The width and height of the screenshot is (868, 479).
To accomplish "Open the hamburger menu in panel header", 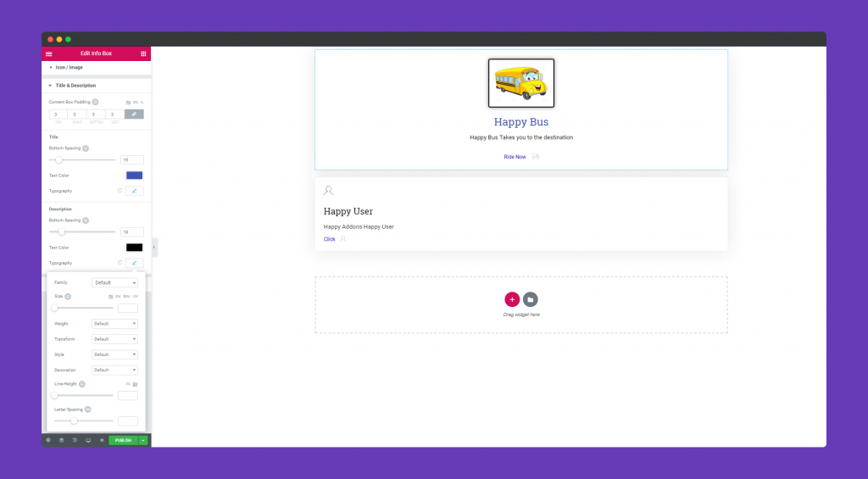I will 48,53.
